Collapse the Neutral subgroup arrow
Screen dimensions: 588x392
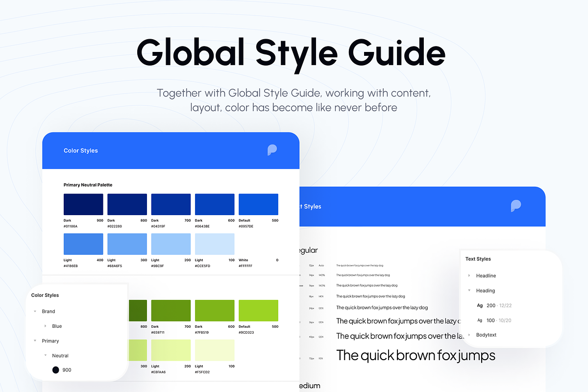point(45,356)
